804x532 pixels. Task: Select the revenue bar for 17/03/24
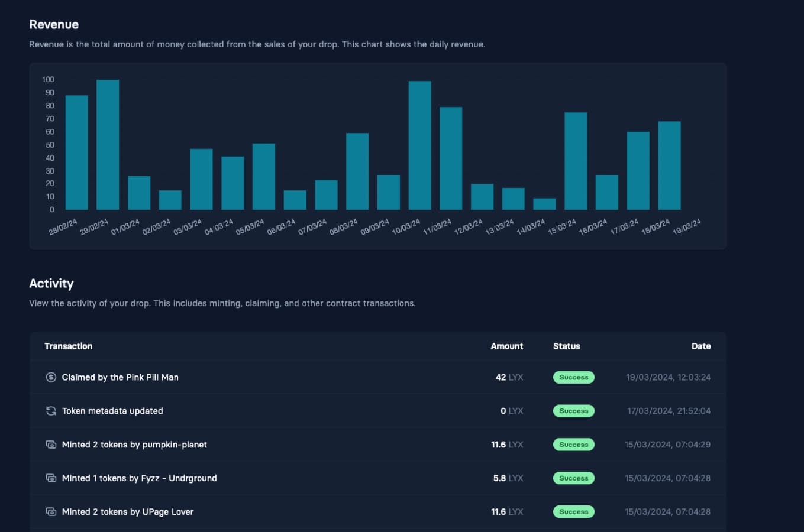(638, 171)
